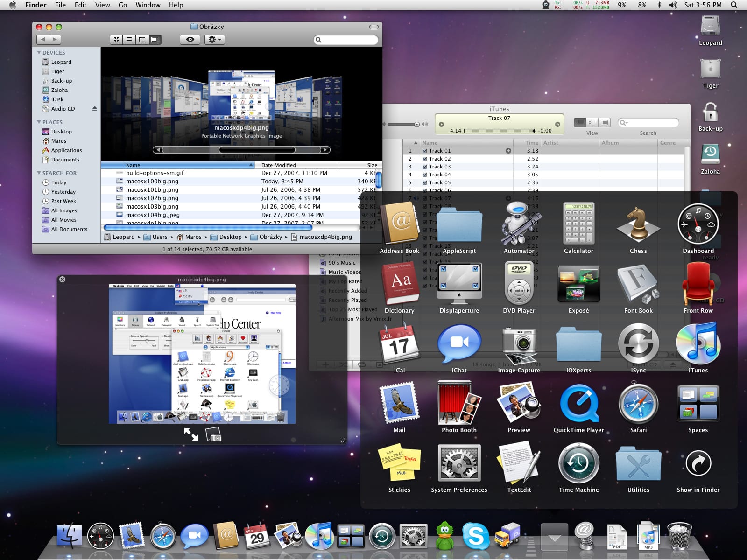Uncheck the Track 05 checkbox in iTunes
This screenshot has height=560, width=747.
click(425, 182)
